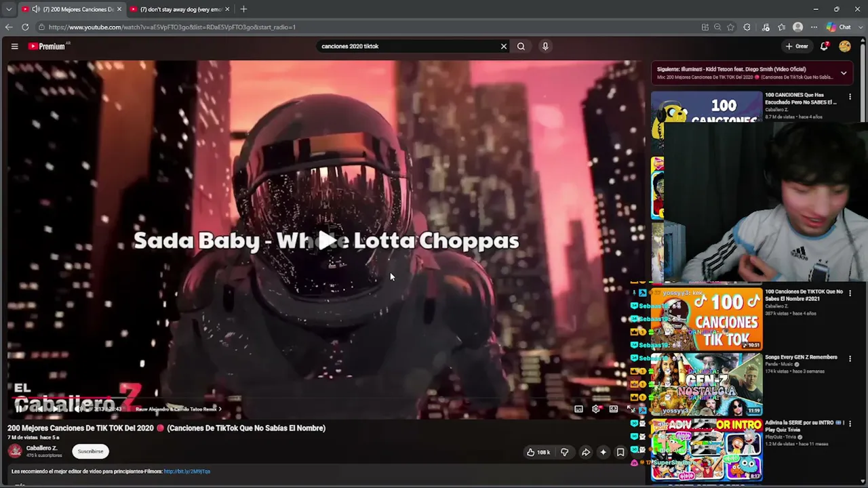The height and width of the screenshot is (488, 868).
Task: Subscribe to Caballero Z. with Suscribirse
Action: tap(90, 451)
